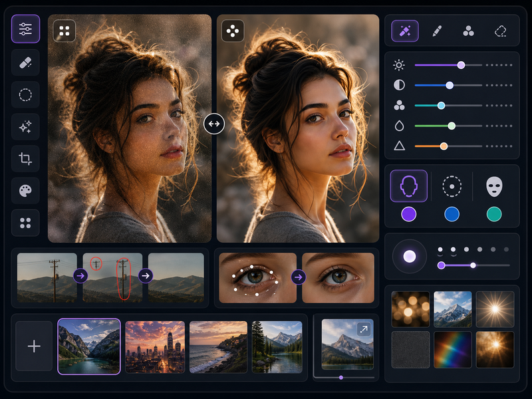Click the droplet slider icon
Screen dimensions: 532x399
[400, 126]
